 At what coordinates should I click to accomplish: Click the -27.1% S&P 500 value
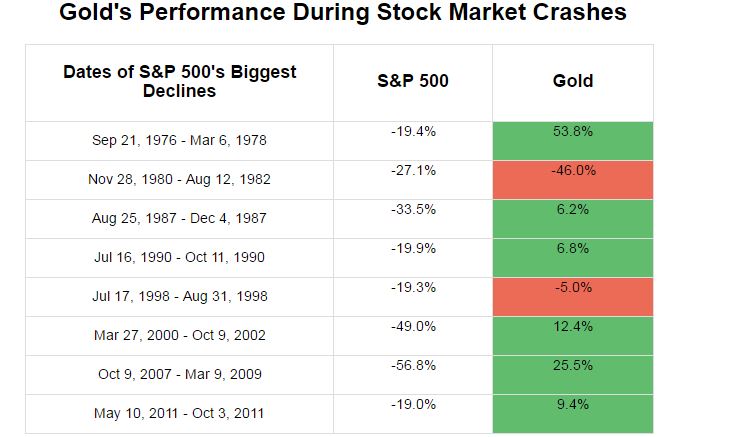tap(413, 171)
